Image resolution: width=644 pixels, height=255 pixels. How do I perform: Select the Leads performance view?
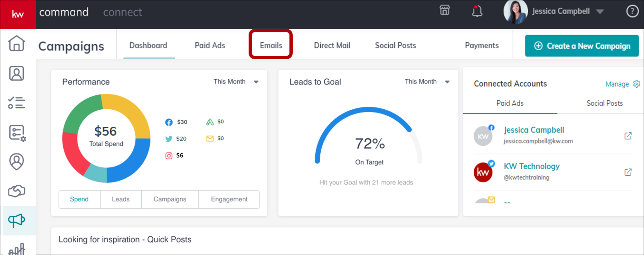[121, 199]
